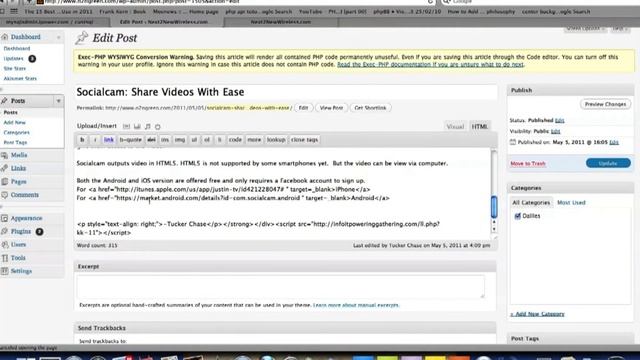Click the b-quote quicktag button
Viewport: 640px width, 360px height.
tap(130, 140)
